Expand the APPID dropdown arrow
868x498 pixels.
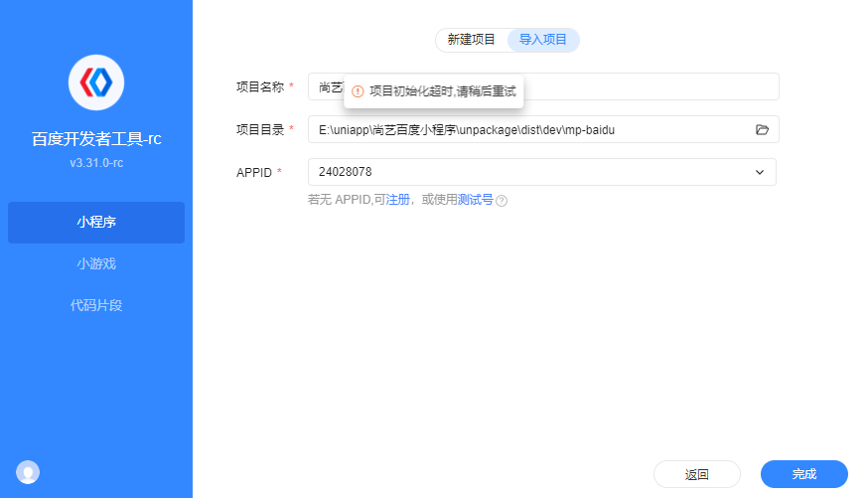click(760, 172)
